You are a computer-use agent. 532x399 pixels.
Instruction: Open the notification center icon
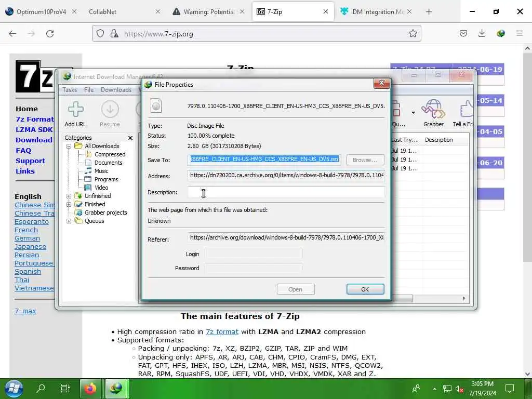509,389
